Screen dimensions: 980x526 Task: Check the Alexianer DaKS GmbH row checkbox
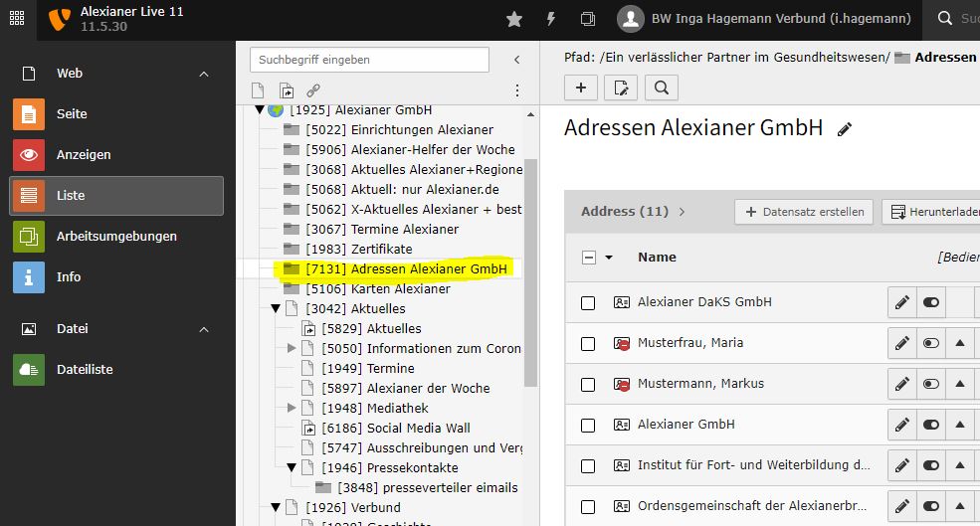[x=588, y=303]
